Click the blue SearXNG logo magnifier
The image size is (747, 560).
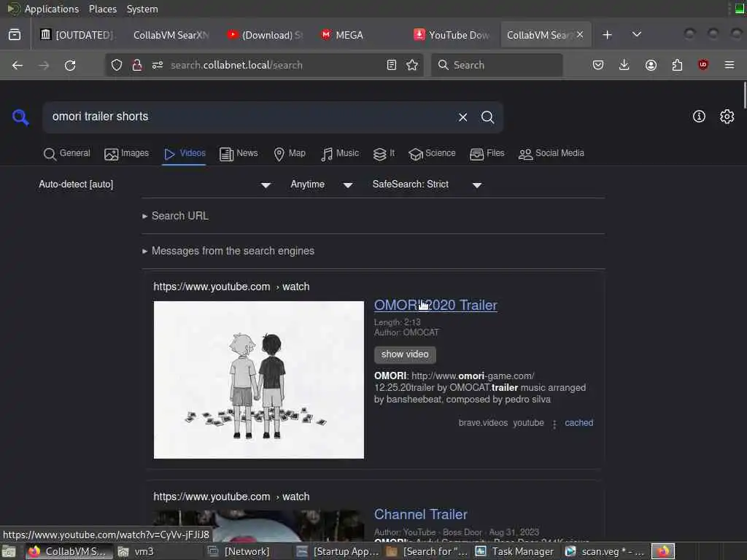20,117
